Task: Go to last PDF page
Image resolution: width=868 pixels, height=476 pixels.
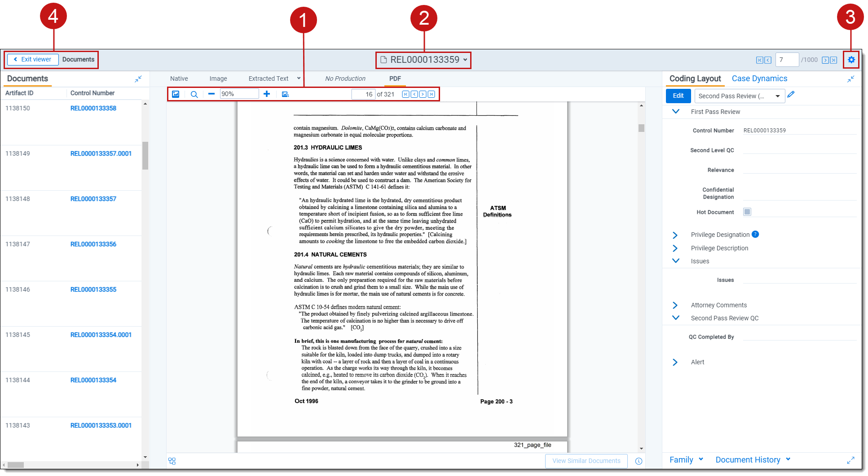Action: 431,94
